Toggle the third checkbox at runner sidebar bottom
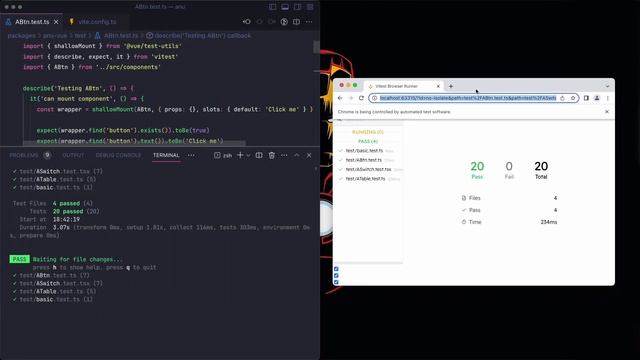640x360 pixels. [336, 282]
